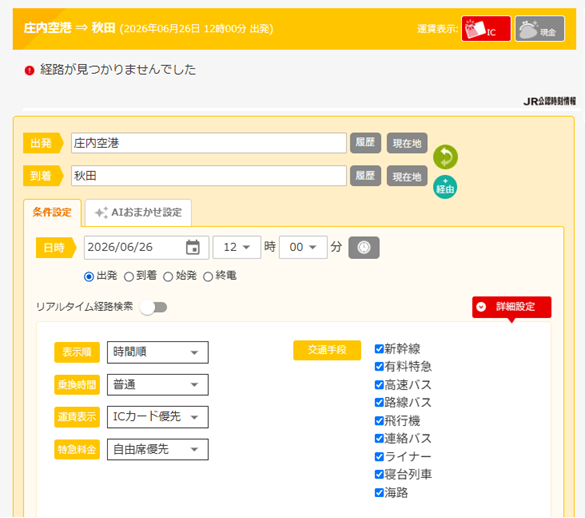The height and width of the screenshot is (518, 585).
Task: Open 履歴 for arrival field
Action: click(x=365, y=176)
